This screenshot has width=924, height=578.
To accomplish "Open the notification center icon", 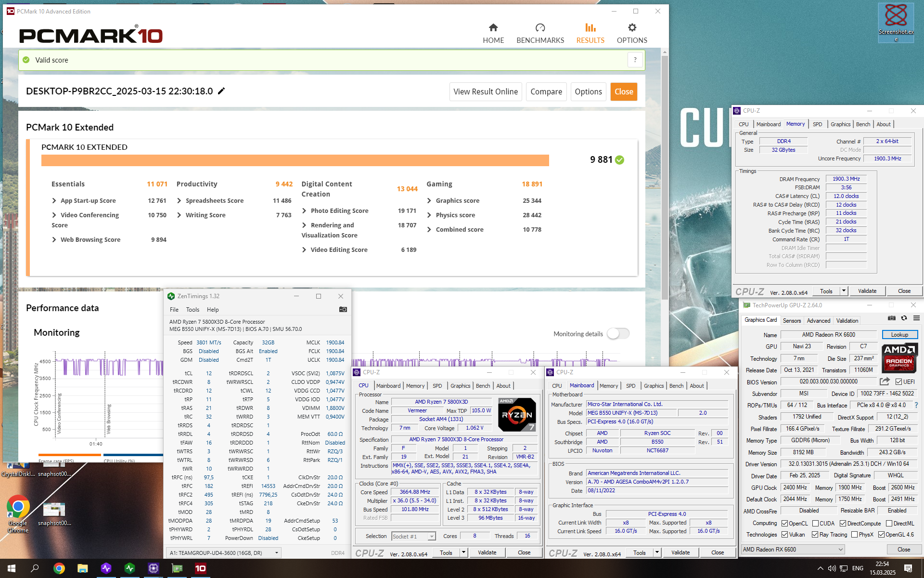I will [x=908, y=568].
